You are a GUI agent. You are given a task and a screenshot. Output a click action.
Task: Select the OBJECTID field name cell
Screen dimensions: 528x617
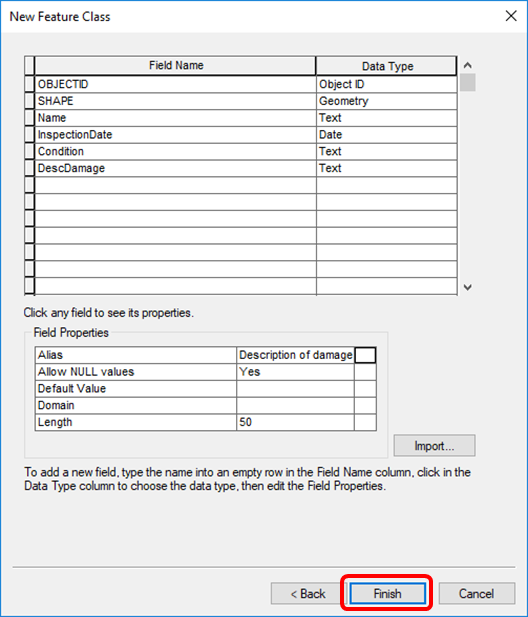click(x=175, y=84)
